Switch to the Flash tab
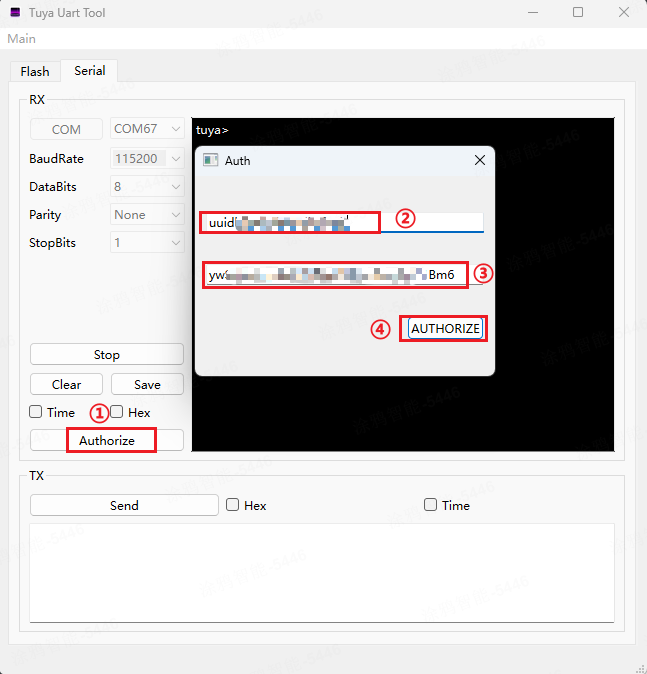The height and width of the screenshot is (674, 647). [35, 71]
